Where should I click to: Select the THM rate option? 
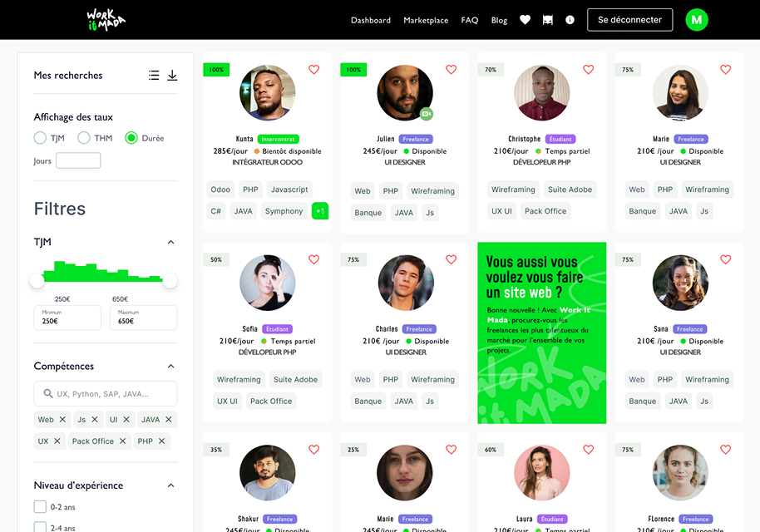[x=84, y=138]
